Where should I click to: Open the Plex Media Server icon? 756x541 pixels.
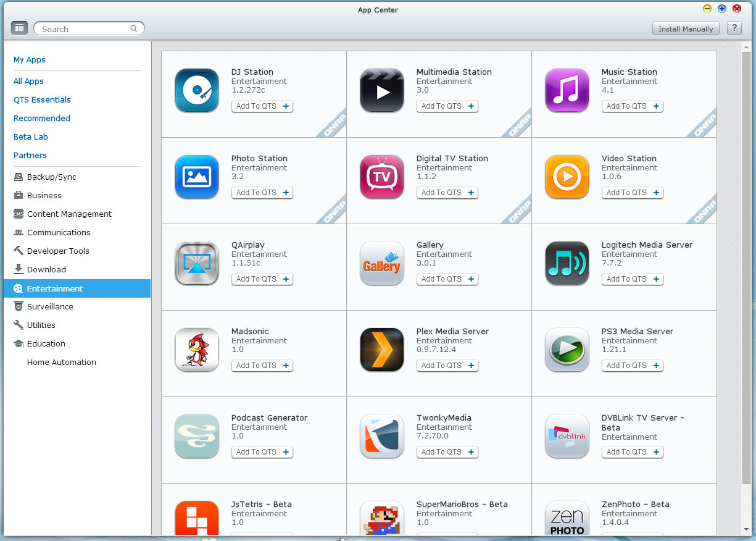(382, 350)
